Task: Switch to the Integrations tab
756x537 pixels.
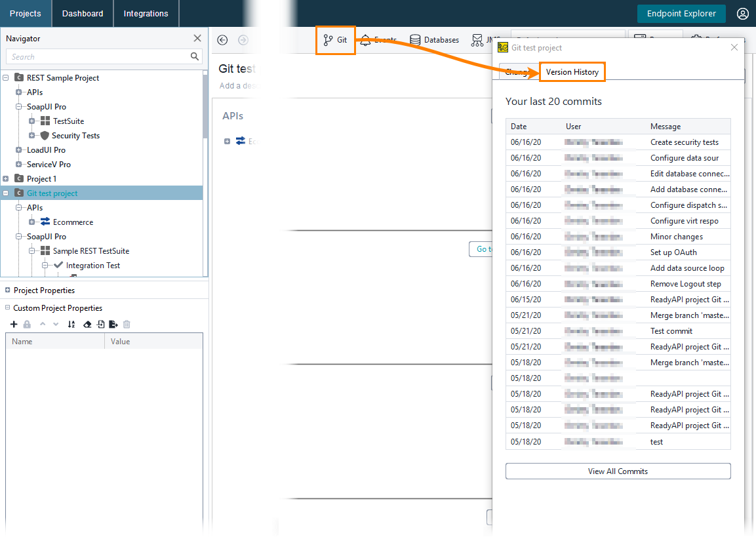Action: (x=146, y=14)
